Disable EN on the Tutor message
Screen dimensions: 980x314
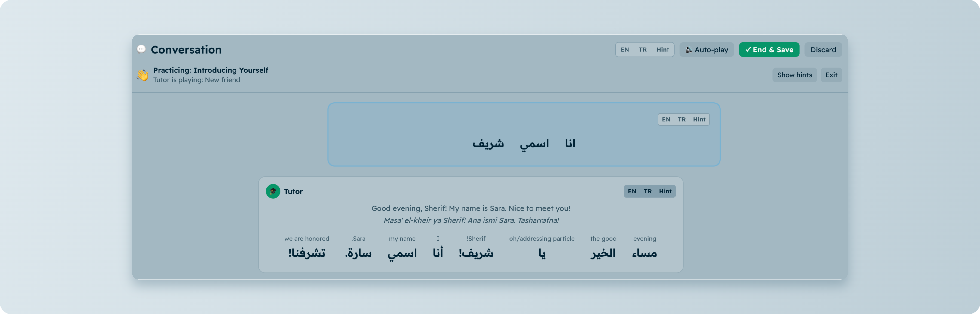click(x=632, y=191)
